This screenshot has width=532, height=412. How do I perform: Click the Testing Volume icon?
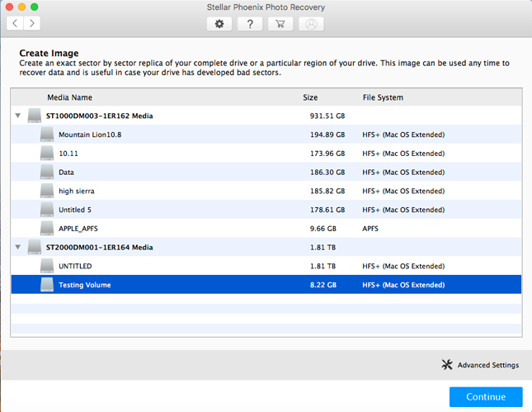[x=47, y=285]
